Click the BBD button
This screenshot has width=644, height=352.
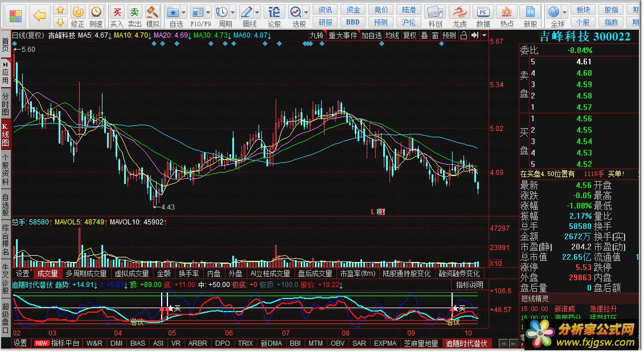click(352, 22)
